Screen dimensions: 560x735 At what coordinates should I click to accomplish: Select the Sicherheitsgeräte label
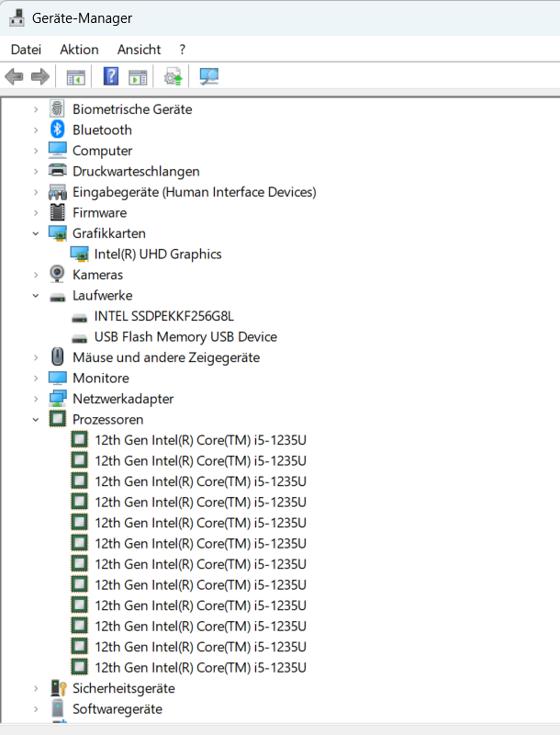click(x=124, y=688)
